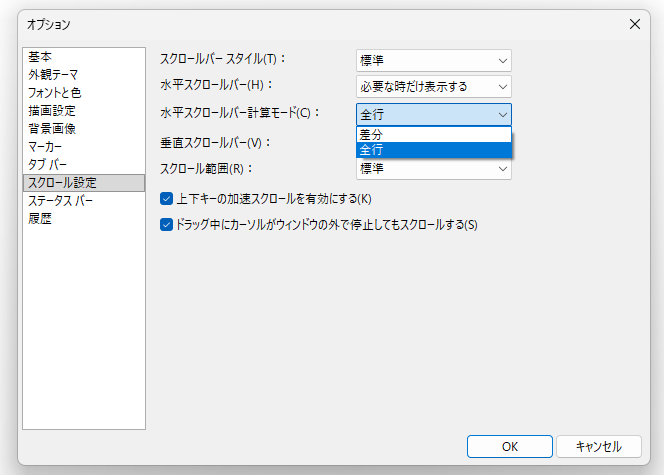Viewport: 664px width, 475px height.
Task: Go to 描画設定 page
Action: [84, 111]
